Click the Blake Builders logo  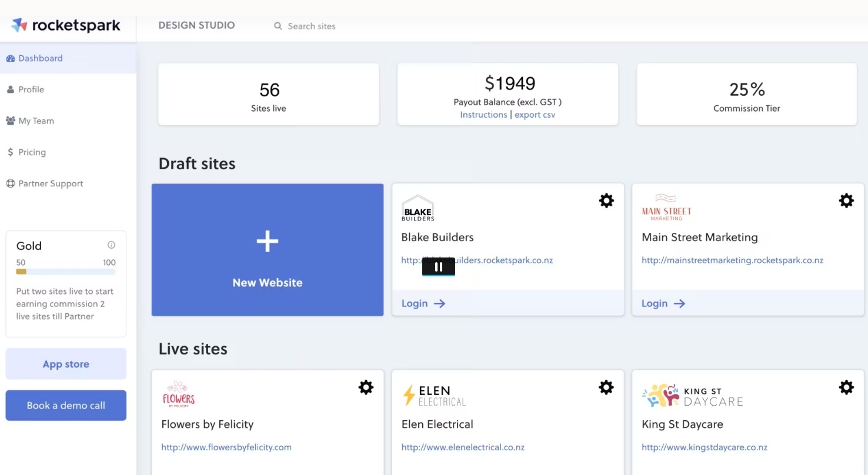[x=418, y=208]
